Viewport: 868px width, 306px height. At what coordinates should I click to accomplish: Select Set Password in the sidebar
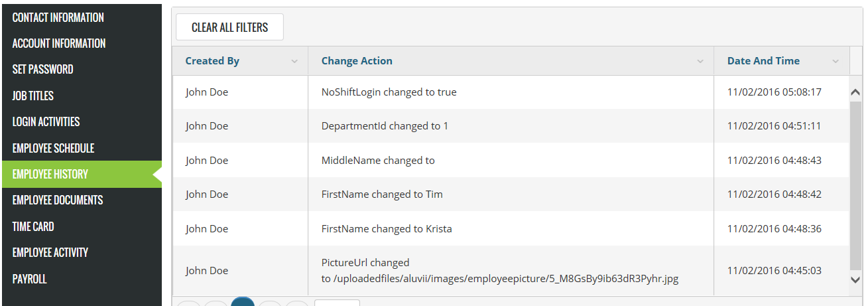(43, 69)
